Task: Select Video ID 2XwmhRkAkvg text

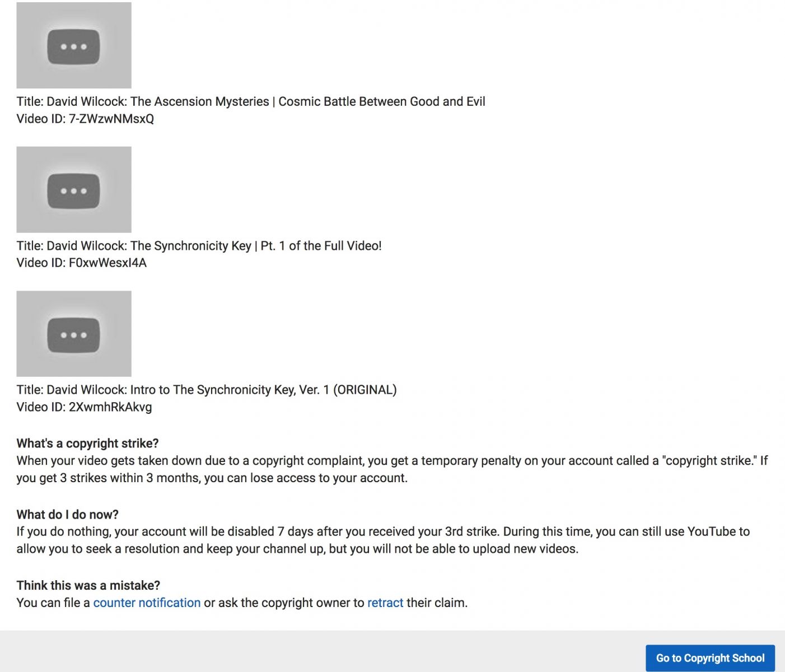Action: click(x=84, y=407)
